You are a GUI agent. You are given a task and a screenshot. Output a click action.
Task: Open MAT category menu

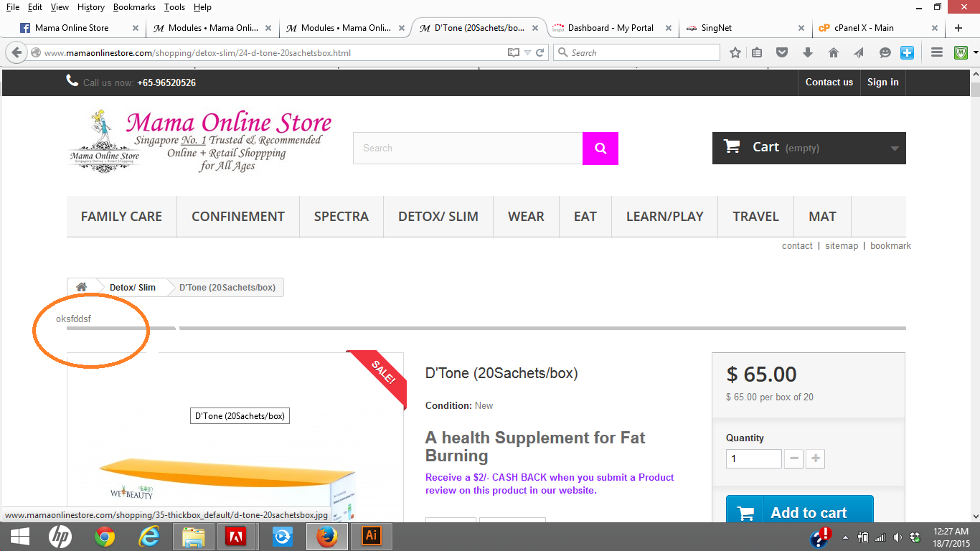[x=822, y=217]
